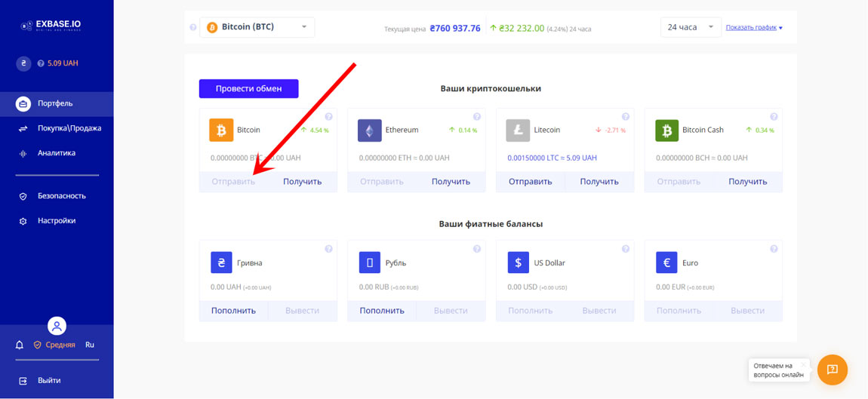The width and height of the screenshot is (868, 399).
Task: Click the Ваши фиатные балансы heading
Action: (x=491, y=224)
